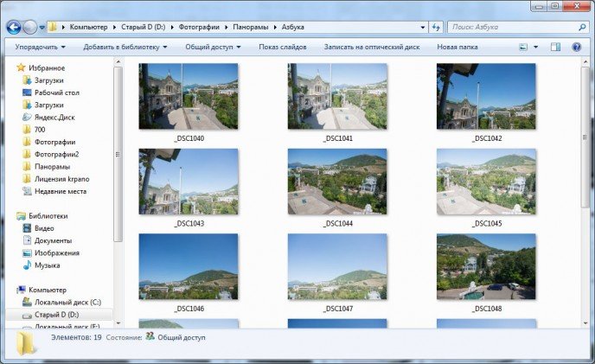Start the Показ слайдов slideshow
This screenshot has width=595, height=364.
click(283, 47)
